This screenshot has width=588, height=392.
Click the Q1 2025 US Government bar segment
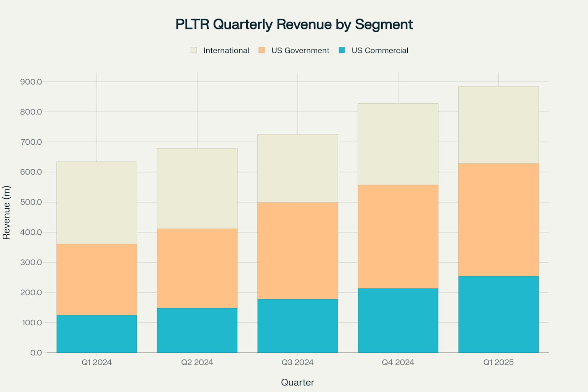pos(498,220)
